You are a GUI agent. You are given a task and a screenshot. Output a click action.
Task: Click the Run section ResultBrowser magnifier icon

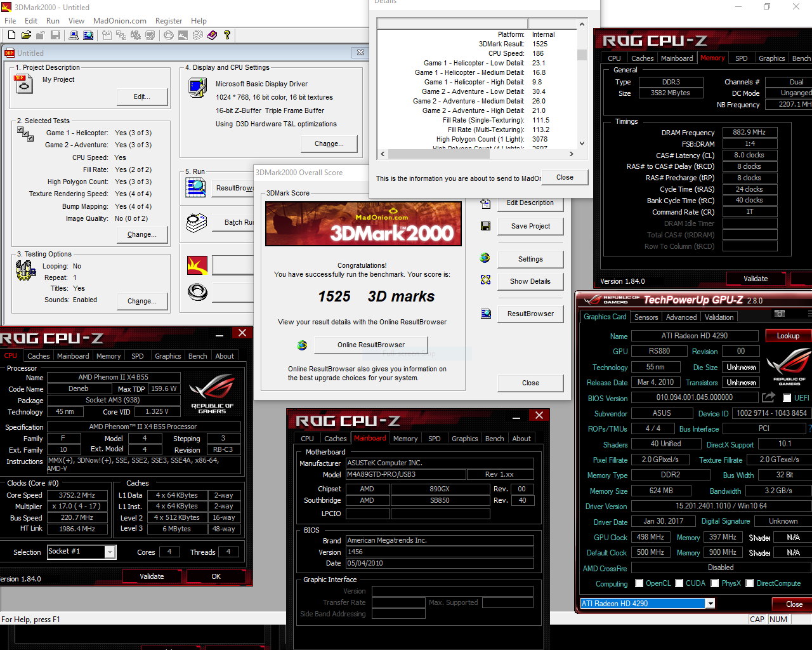pyautogui.click(x=196, y=188)
